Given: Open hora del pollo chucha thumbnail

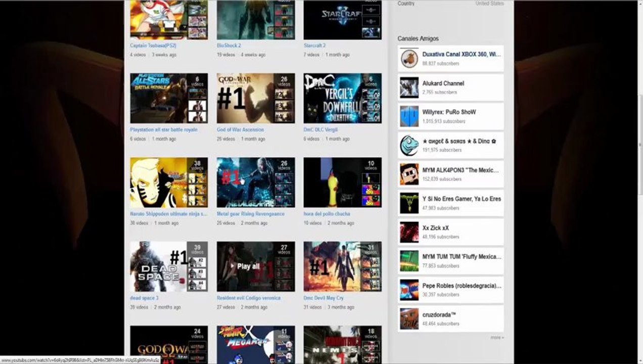Looking at the screenshot, I should (x=343, y=182).
